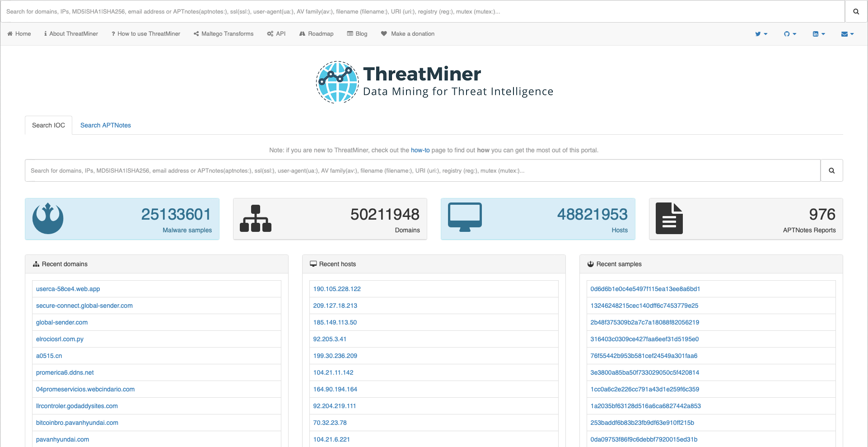Open host 104.21.11.142
This screenshot has height=447, width=868.
pyautogui.click(x=333, y=372)
